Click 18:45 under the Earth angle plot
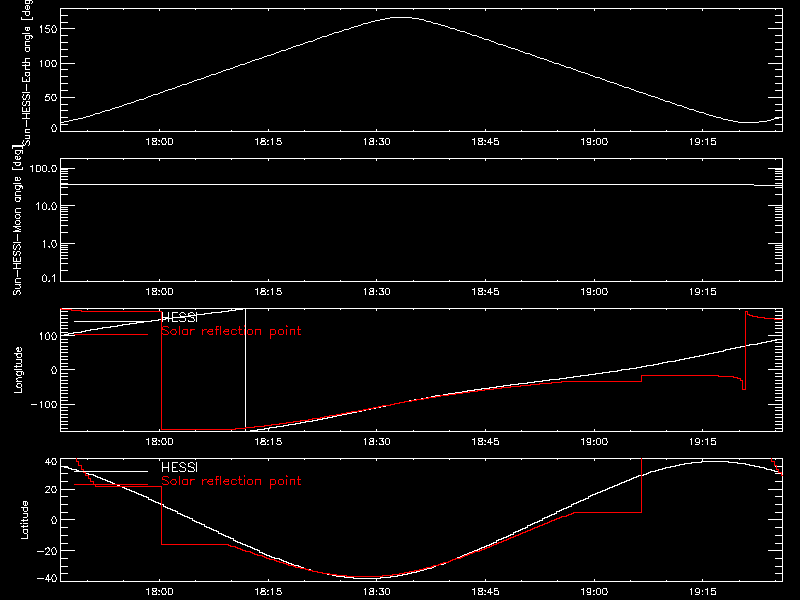Viewport: 800px width, 600px height. click(x=485, y=142)
